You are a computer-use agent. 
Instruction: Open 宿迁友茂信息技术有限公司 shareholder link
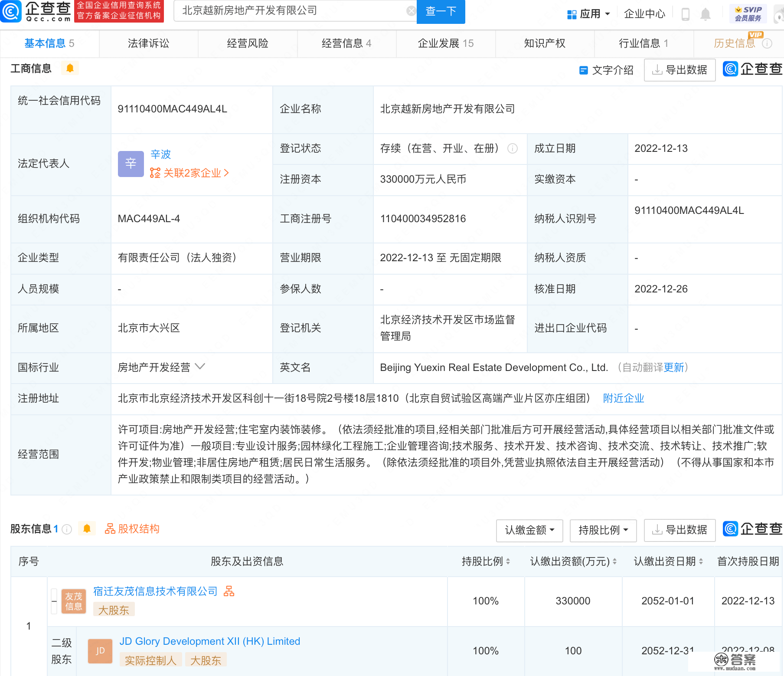(x=155, y=591)
